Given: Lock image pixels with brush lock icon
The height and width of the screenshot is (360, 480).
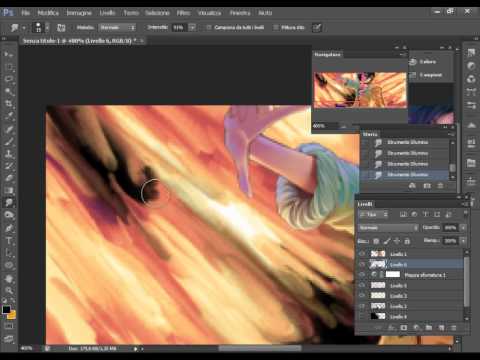Looking at the screenshot, I should (x=387, y=241).
